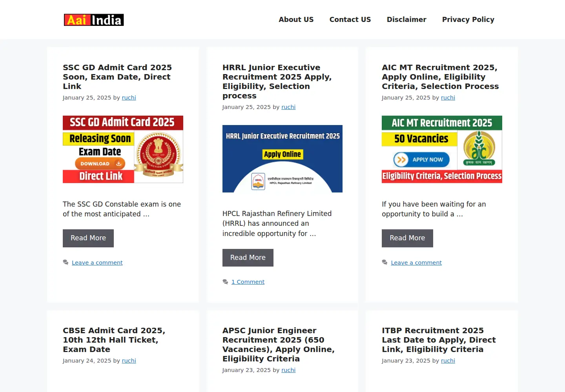Read More on the HRRL post

click(x=248, y=258)
